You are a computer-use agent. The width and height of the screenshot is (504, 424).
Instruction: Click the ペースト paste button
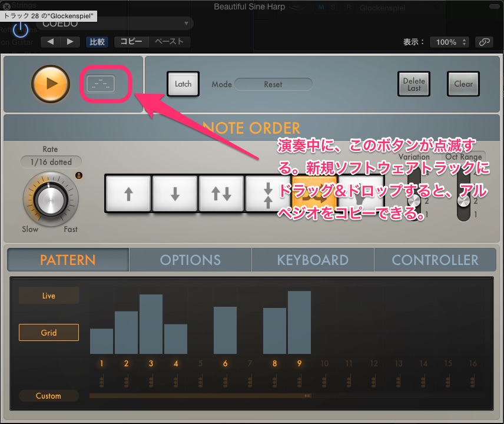[x=169, y=41]
